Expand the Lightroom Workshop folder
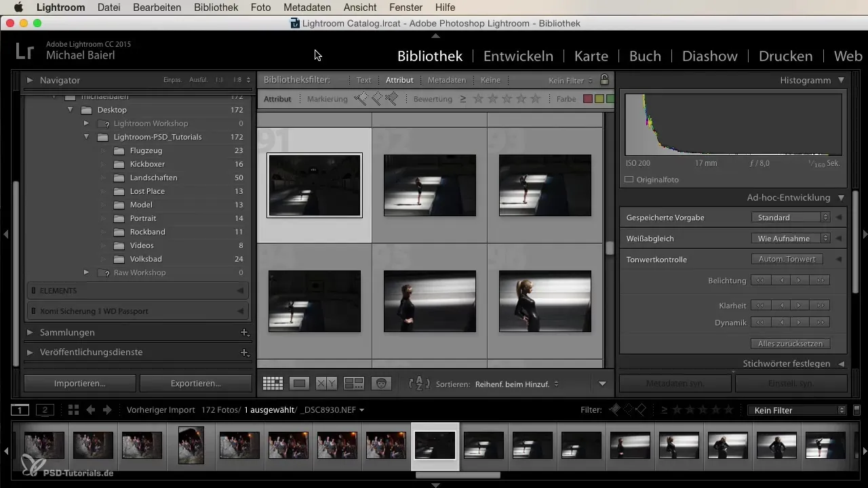 87,123
